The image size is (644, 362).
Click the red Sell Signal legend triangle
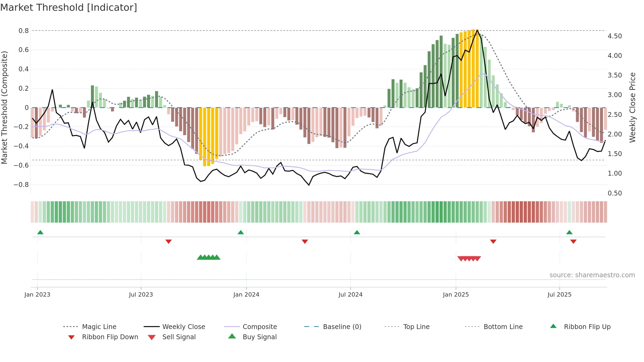tap(152, 337)
